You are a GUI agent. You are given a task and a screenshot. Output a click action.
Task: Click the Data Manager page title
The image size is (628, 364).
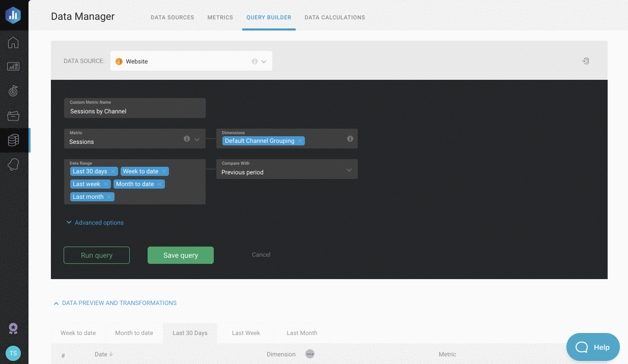click(x=83, y=17)
